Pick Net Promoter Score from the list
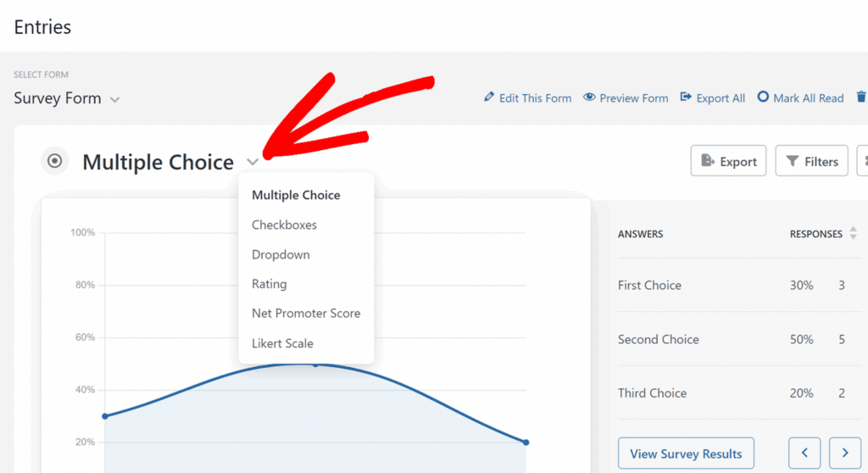 (306, 314)
